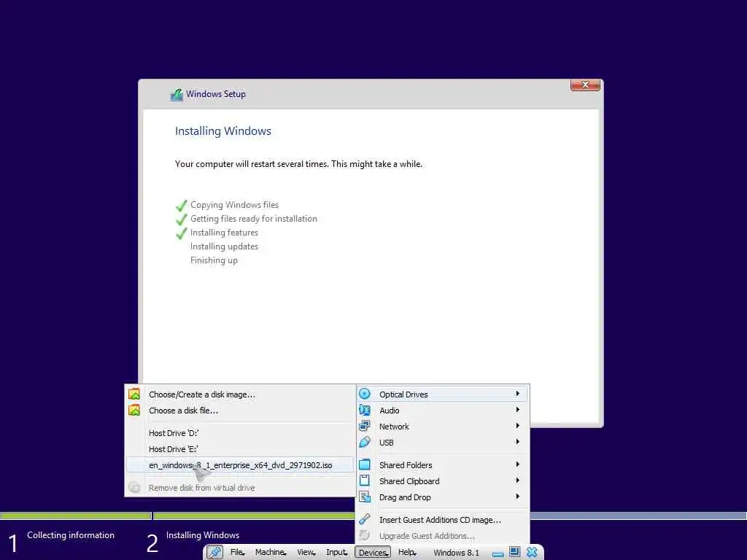The width and height of the screenshot is (747, 560).
Task: Click the Copying Windows files step
Action: tap(234, 205)
